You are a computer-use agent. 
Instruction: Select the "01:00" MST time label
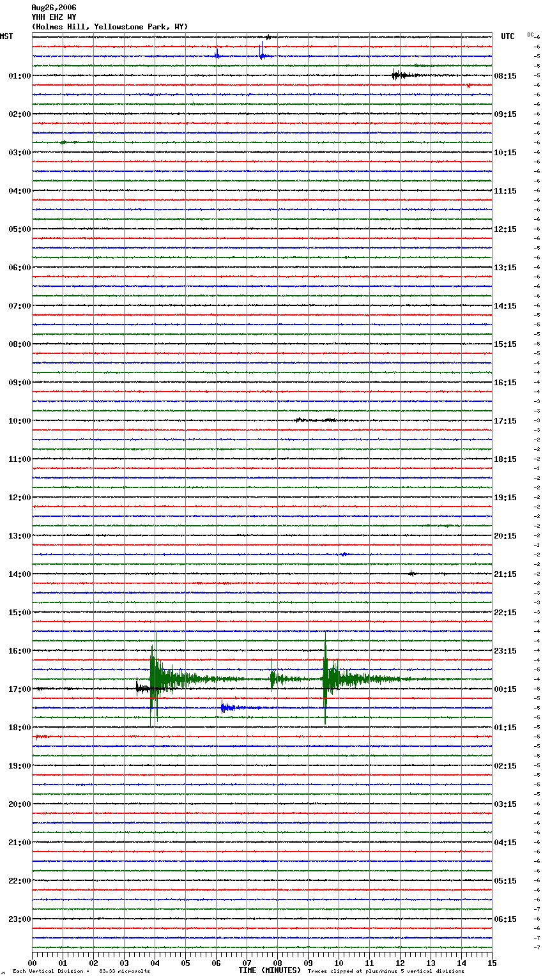20,76
